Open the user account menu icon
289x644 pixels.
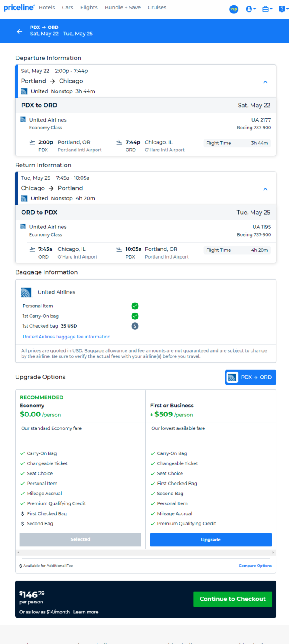251,9
